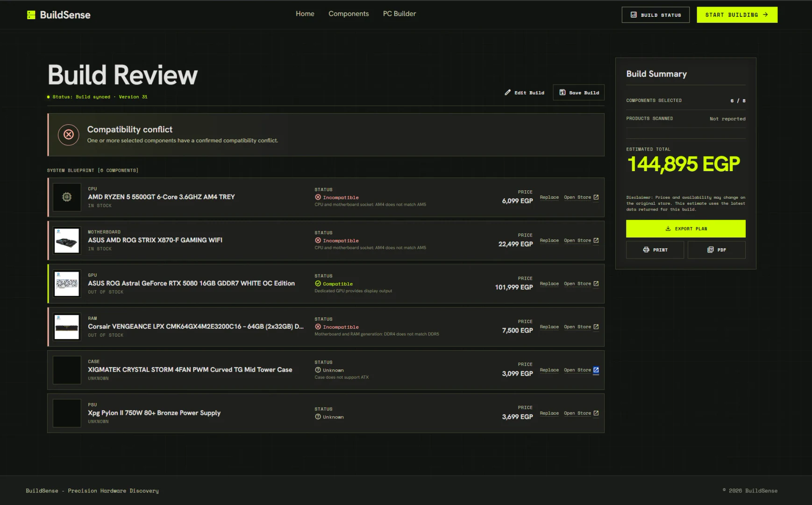The width and height of the screenshot is (812, 505).
Task: Open Store external icon for motherboard row
Action: [596, 240]
